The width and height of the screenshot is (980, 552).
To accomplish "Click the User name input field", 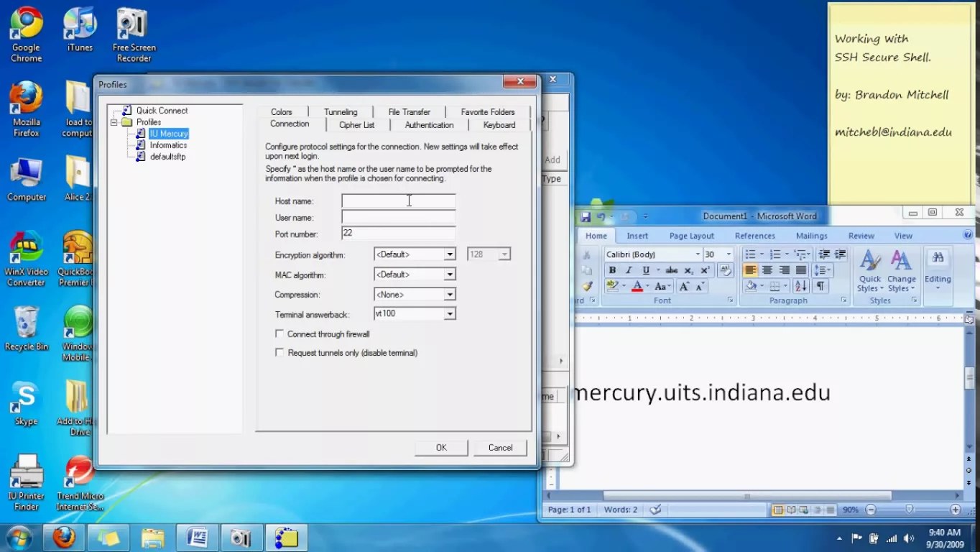I will click(399, 217).
